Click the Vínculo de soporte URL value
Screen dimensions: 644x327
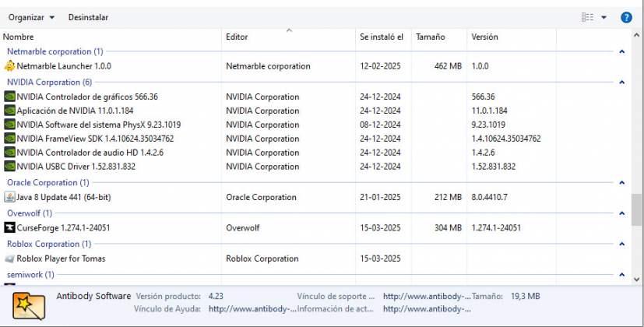pos(427,296)
